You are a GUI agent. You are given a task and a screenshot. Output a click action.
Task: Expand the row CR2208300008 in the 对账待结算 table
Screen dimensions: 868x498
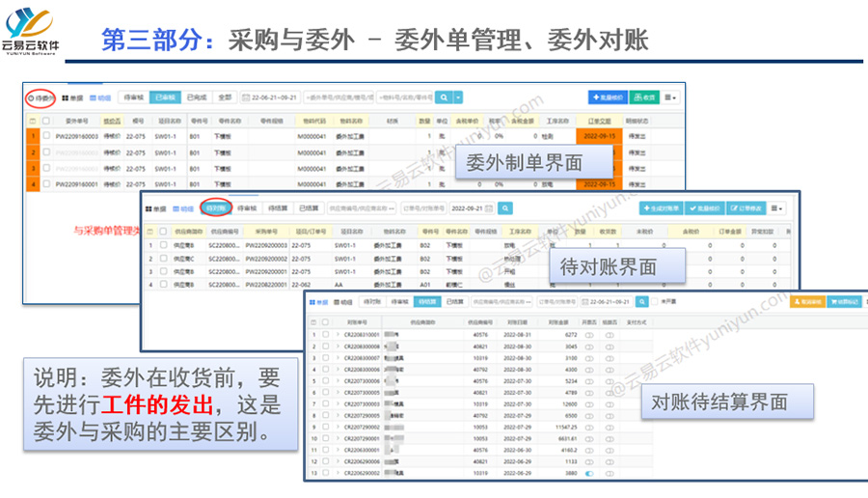[x=338, y=346]
